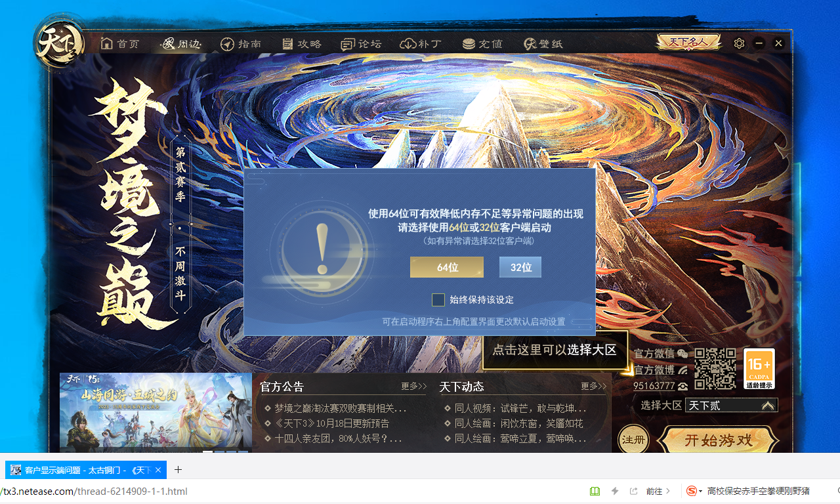Viewport: 840px width, 504px height.
Task: Click the telephone icon
Action: pyautogui.click(x=682, y=387)
